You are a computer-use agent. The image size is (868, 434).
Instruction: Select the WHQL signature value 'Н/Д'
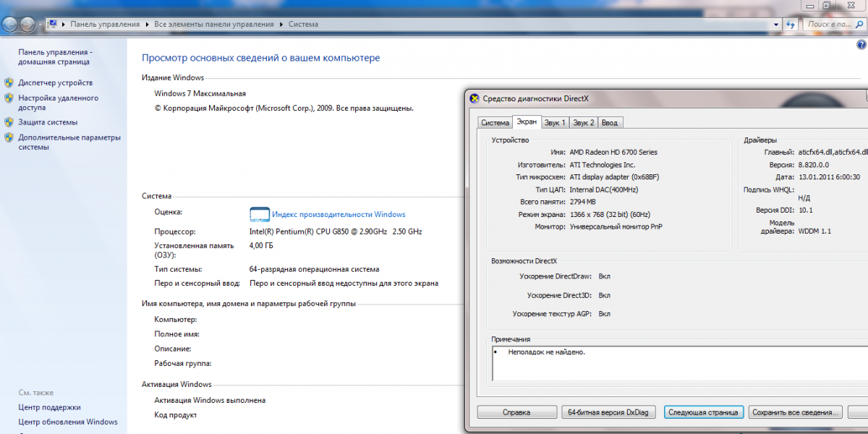(804, 197)
